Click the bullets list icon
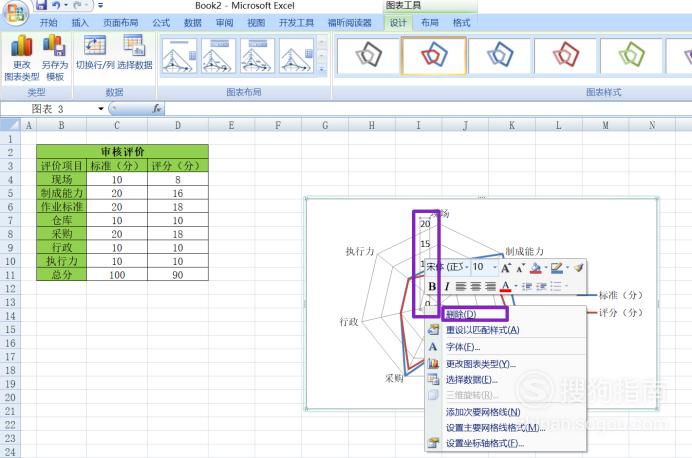The height and width of the screenshot is (458, 692). 556,286
